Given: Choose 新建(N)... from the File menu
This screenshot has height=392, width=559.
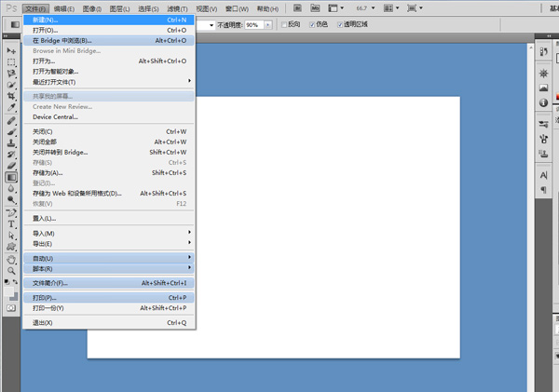Looking at the screenshot, I should point(109,20).
